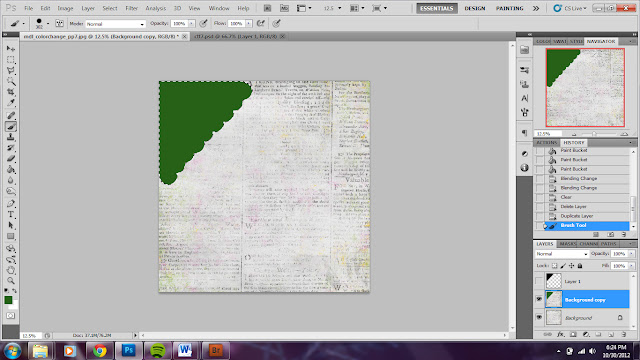Select the Spot Healing Brush tool

(11, 116)
